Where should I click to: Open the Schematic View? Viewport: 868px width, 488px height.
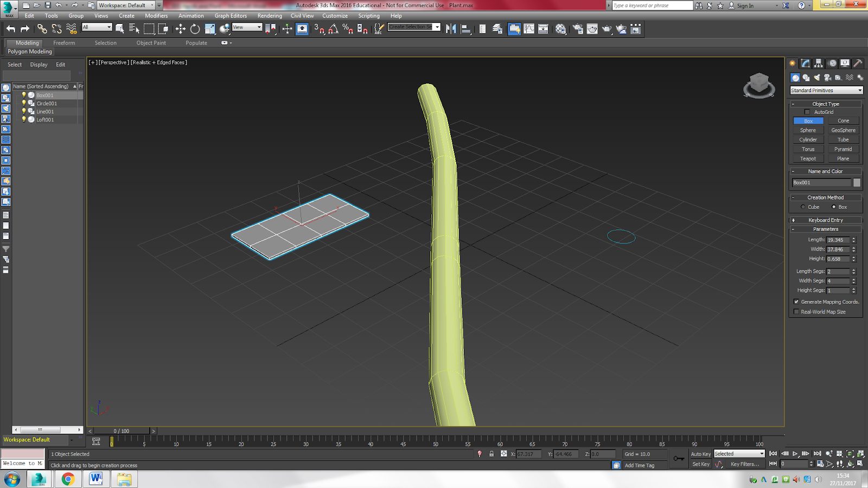coord(543,29)
